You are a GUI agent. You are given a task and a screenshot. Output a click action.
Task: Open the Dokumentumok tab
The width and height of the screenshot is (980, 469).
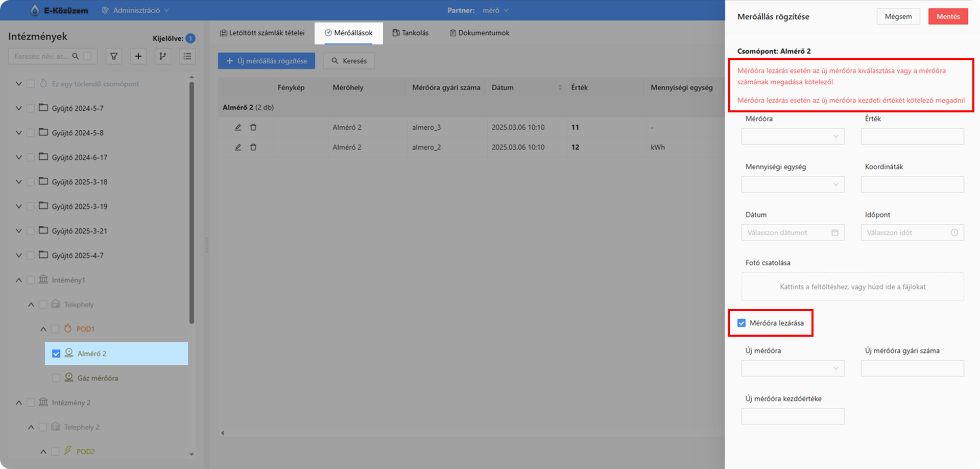(479, 33)
